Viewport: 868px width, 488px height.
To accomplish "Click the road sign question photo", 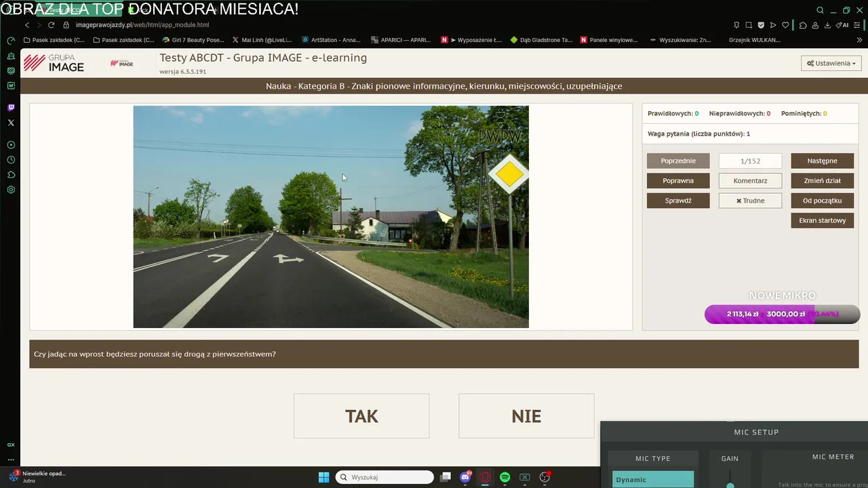I will 331,217.
